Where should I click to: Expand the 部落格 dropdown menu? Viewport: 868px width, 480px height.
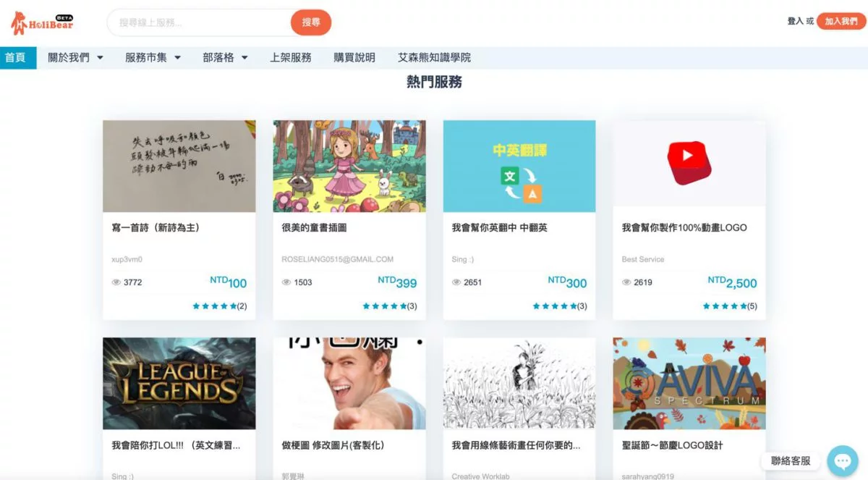225,57
